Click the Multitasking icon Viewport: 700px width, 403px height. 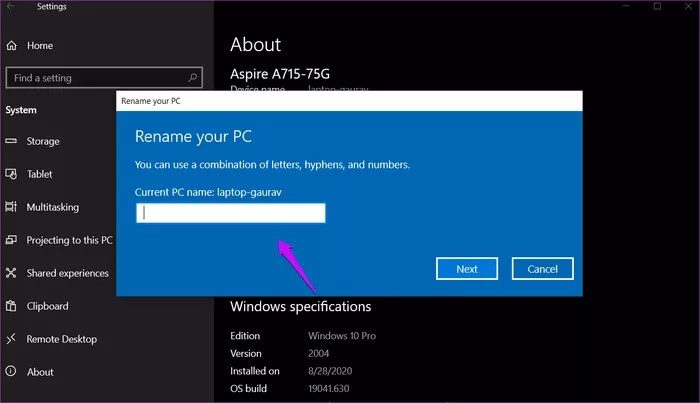pos(11,207)
